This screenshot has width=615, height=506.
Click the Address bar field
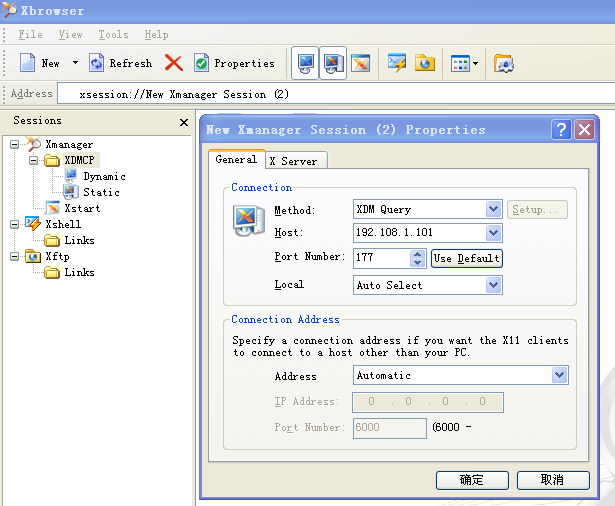(x=336, y=94)
